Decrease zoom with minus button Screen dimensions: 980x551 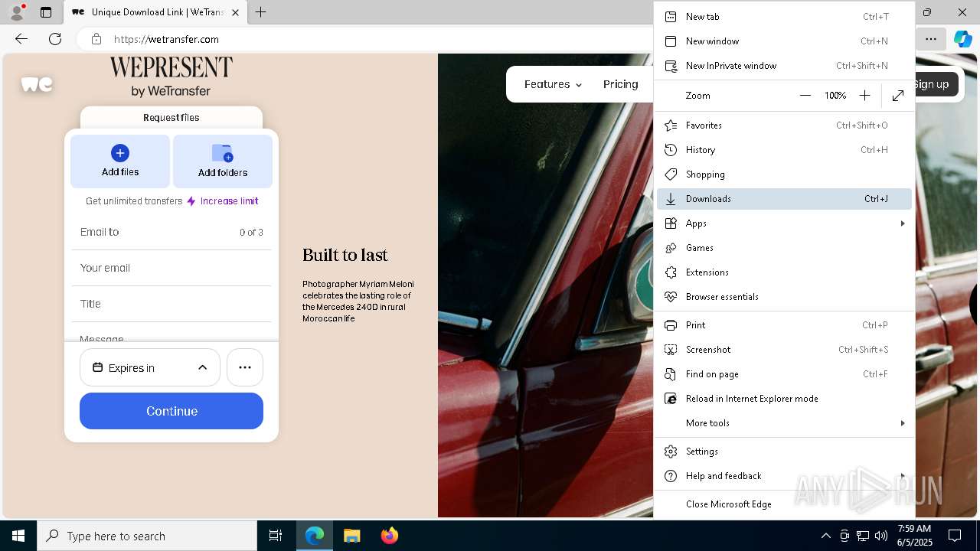point(805,96)
